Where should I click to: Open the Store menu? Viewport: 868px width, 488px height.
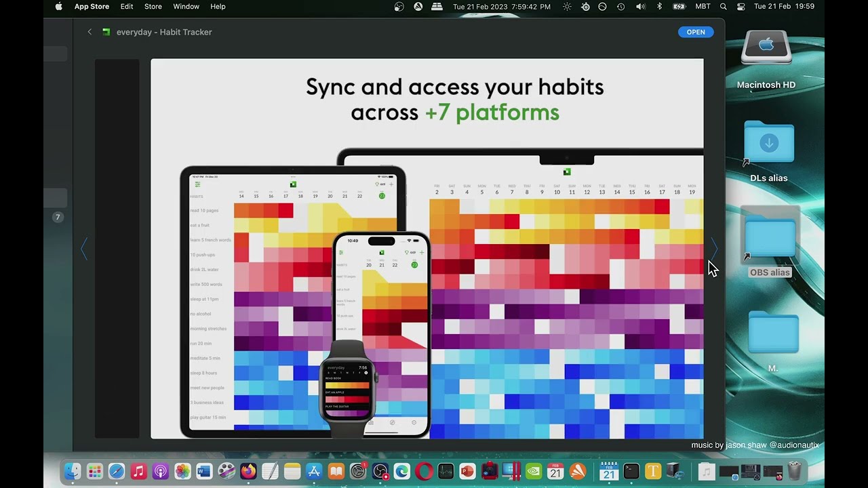(x=153, y=7)
